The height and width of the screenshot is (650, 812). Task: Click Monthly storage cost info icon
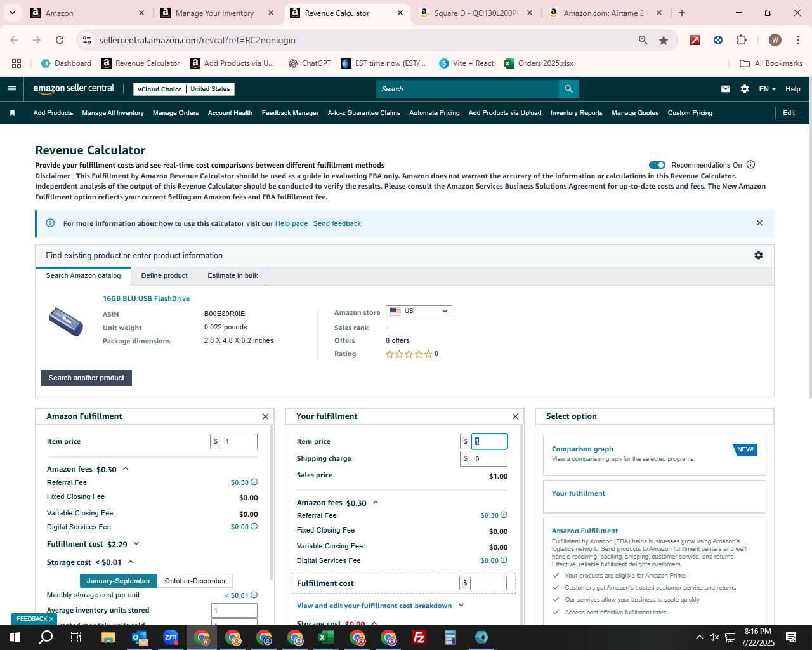254,595
